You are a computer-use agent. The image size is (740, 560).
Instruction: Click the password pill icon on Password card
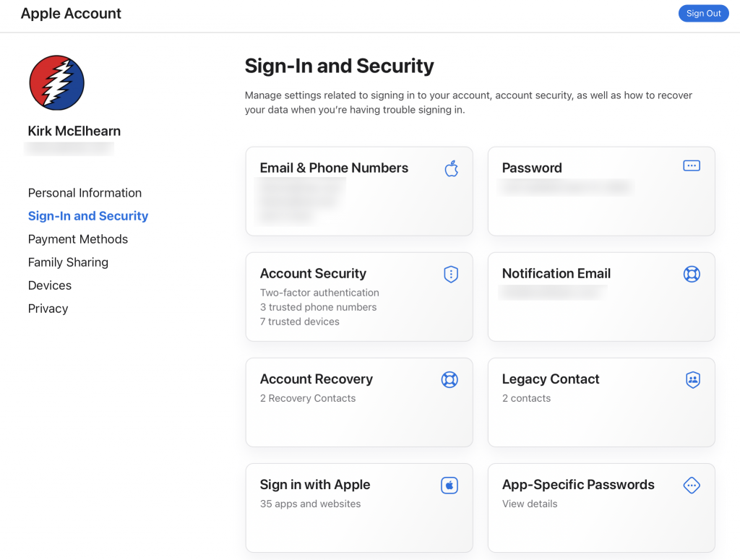coord(692,165)
